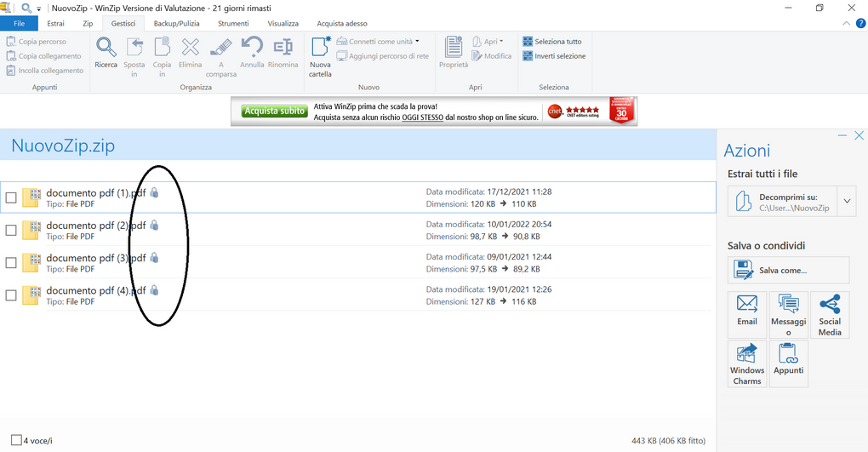Expand the Connetti come unità dropdown

[x=417, y=41]
